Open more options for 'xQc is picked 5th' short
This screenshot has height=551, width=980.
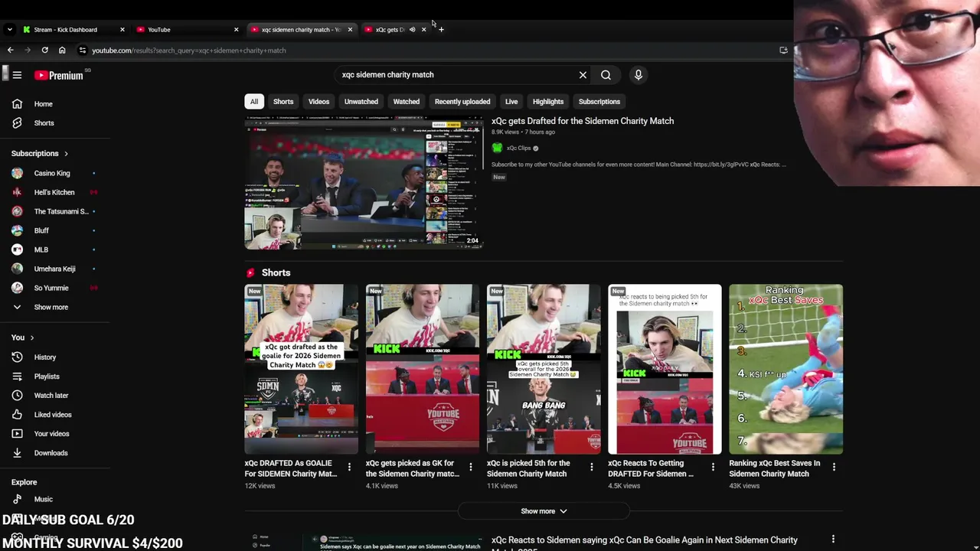click(x=591, y=467)
